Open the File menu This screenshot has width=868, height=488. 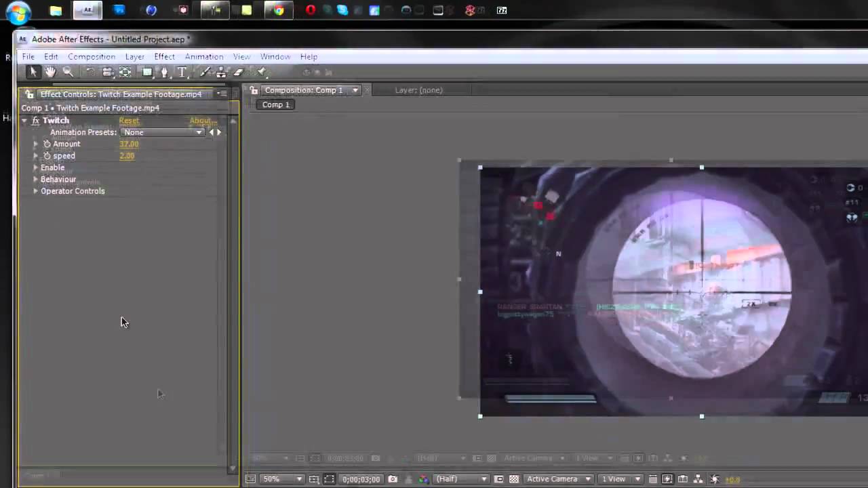click(28, 57)
